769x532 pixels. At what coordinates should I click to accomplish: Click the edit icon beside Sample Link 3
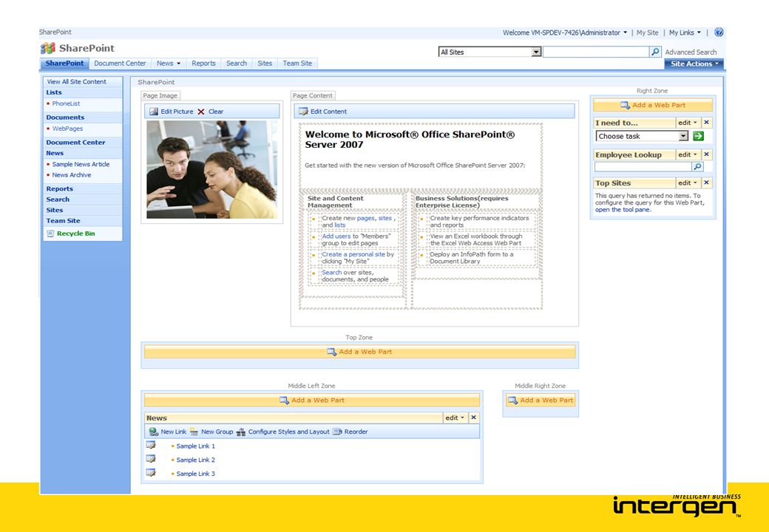coord(151,473)
